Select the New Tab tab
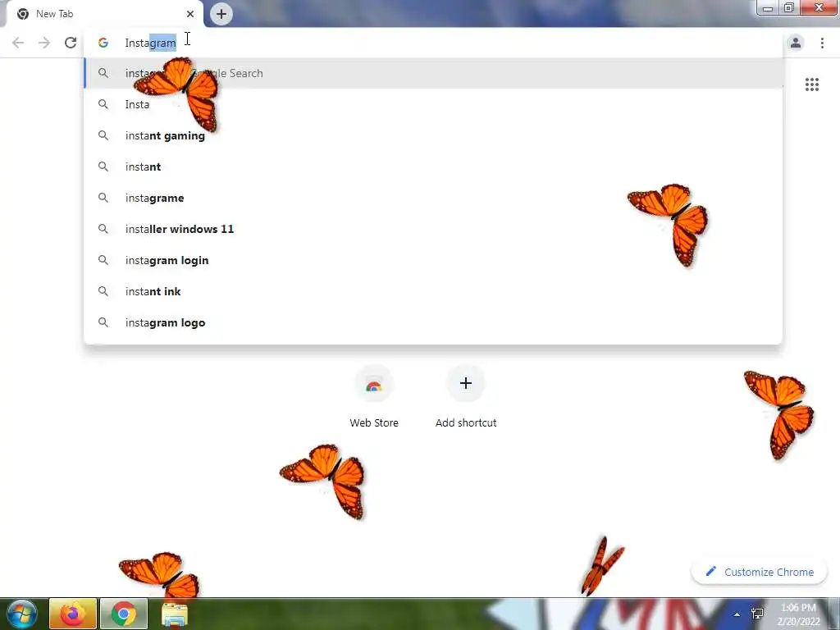840x630 pixels. [x=104, y=14]
